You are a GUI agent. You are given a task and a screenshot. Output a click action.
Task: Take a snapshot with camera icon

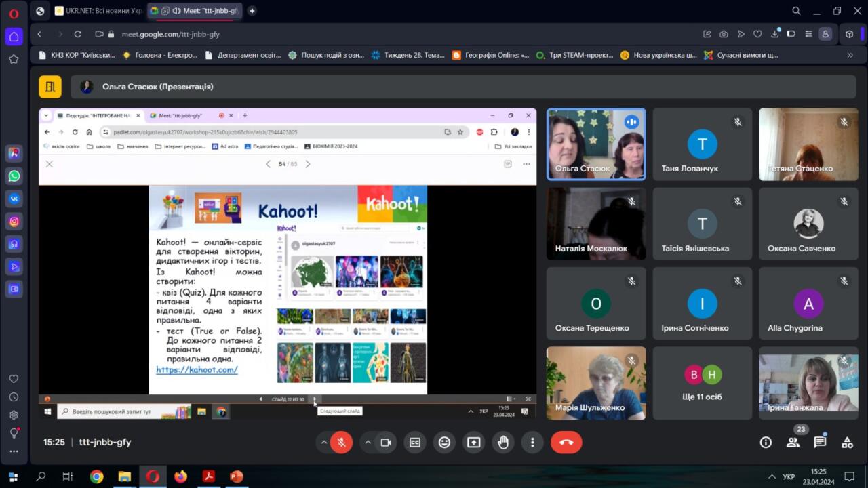tap(724, 34)
